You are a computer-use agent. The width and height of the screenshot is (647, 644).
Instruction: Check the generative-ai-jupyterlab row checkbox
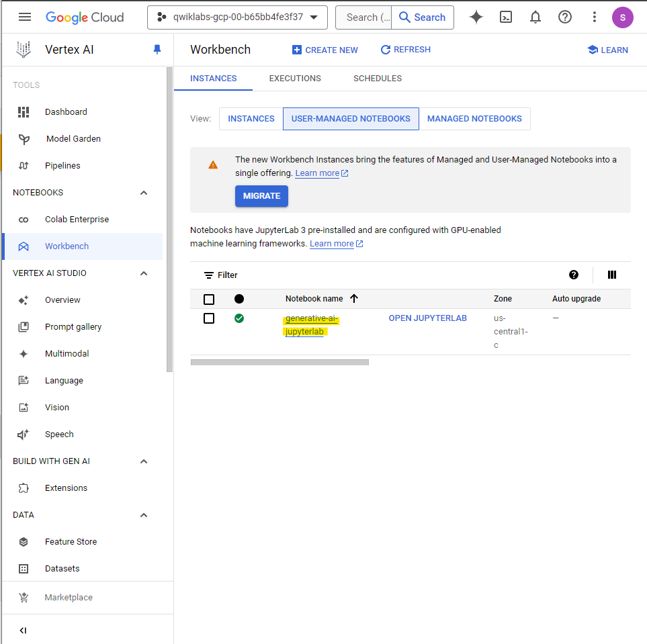209,318
